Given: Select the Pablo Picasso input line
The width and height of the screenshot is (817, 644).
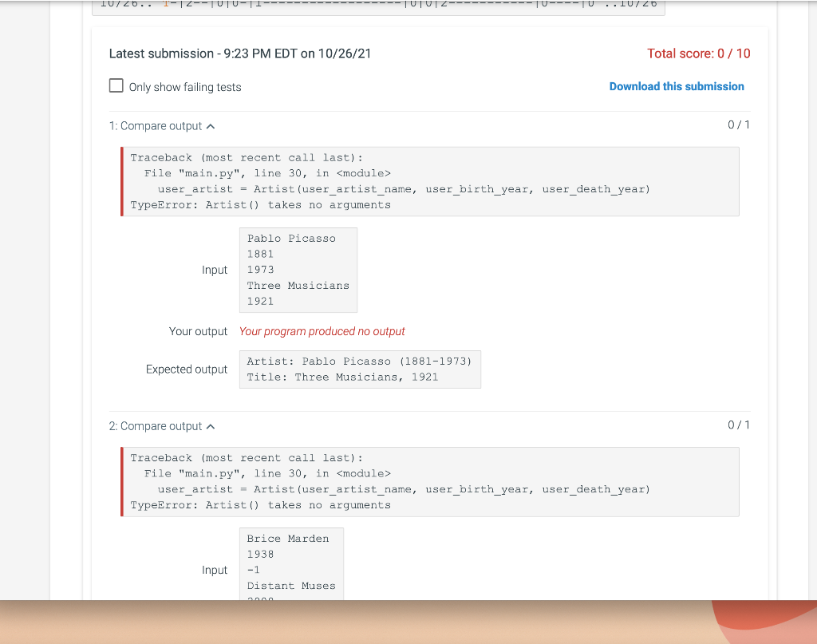Looking at the screenshot, I should (291, 238).
